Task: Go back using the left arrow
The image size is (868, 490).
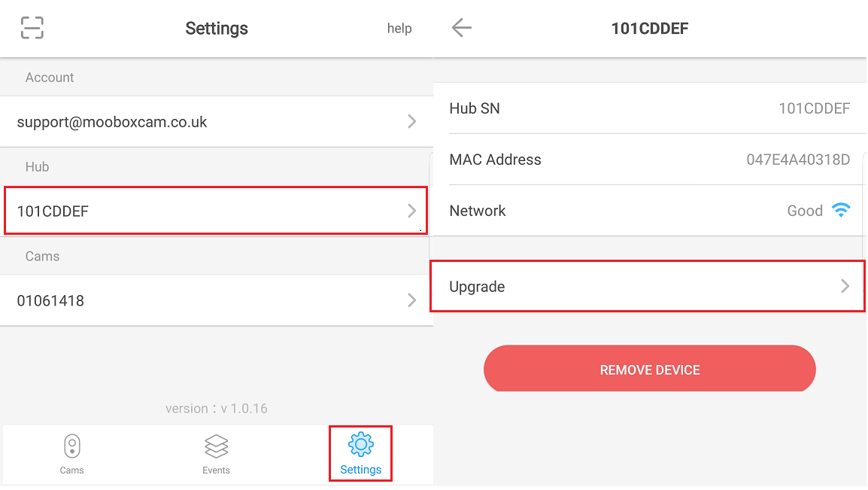Action: coord(461,28)
